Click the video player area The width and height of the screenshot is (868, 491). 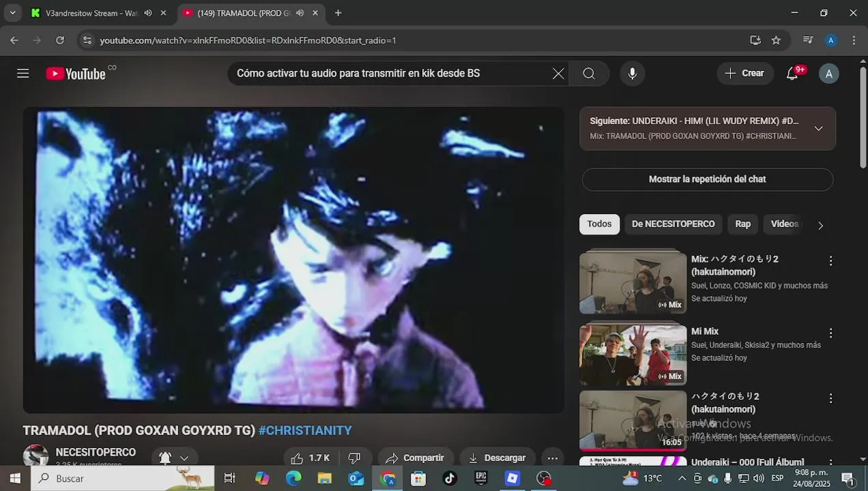point(293,260)
